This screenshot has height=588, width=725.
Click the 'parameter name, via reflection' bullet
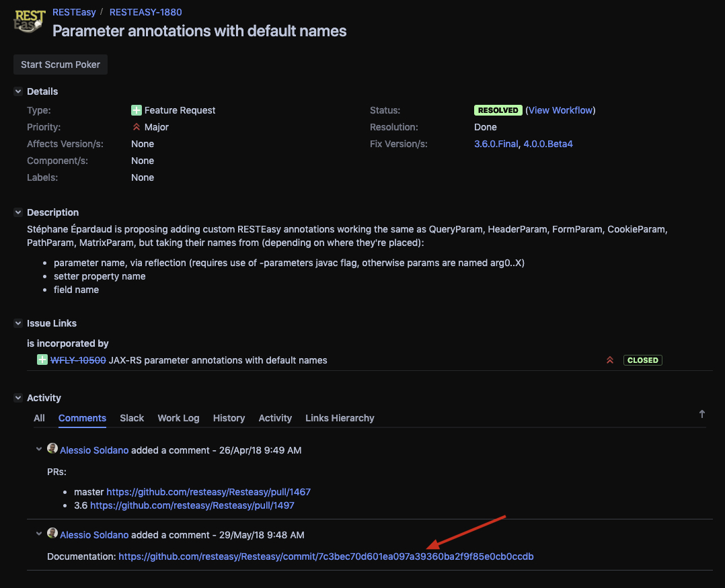tap(289, 263)
